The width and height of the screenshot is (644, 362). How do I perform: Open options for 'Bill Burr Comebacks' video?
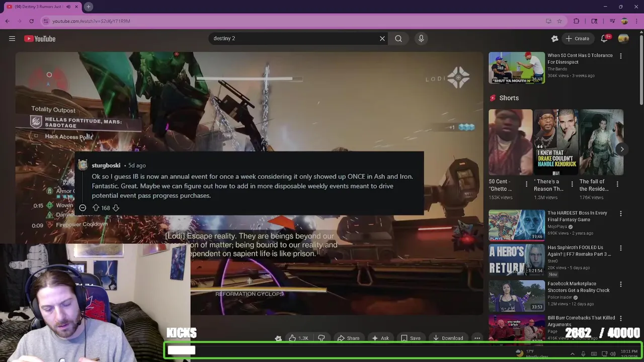pyautogui.click(x=620, y=319)
